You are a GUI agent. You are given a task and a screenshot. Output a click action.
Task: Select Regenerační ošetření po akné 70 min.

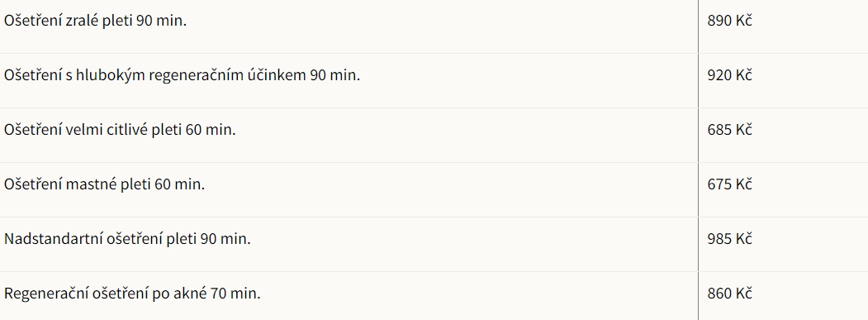tap(132, 293)
